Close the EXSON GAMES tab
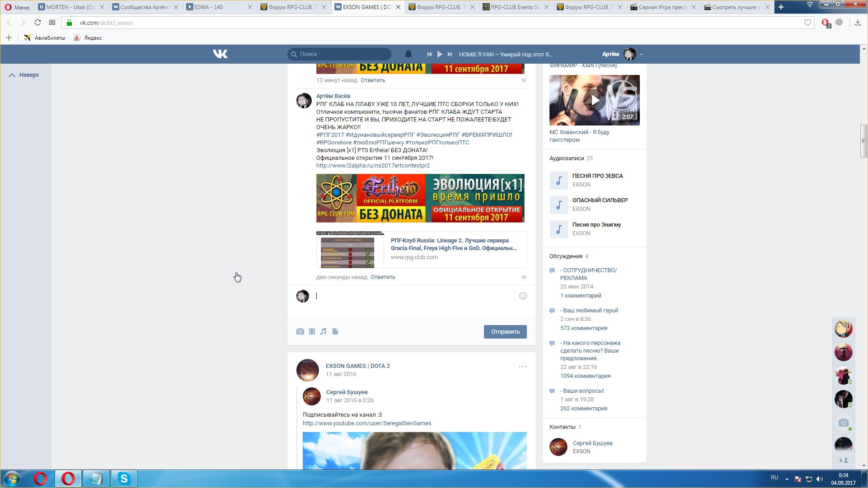 (x=398, y=7)
